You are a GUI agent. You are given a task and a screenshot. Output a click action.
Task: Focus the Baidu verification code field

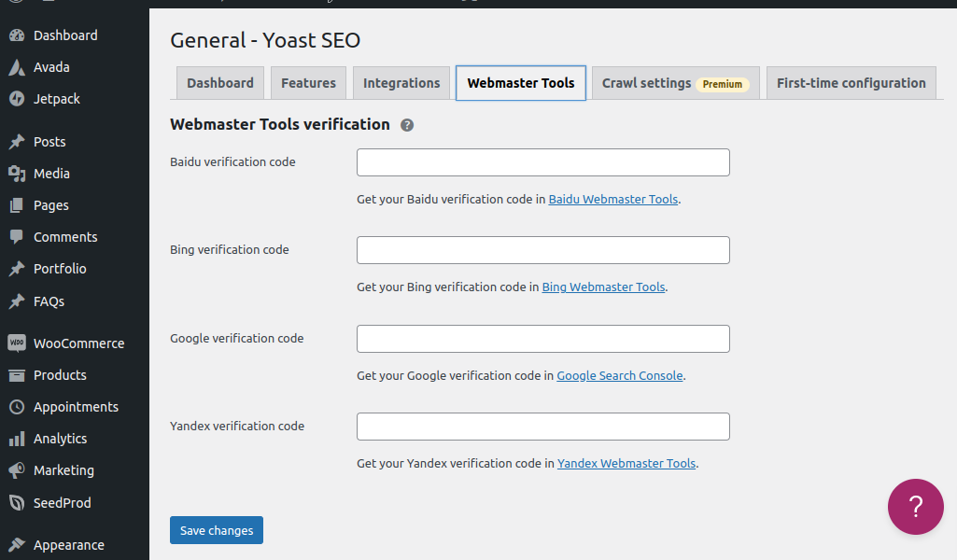542,162
